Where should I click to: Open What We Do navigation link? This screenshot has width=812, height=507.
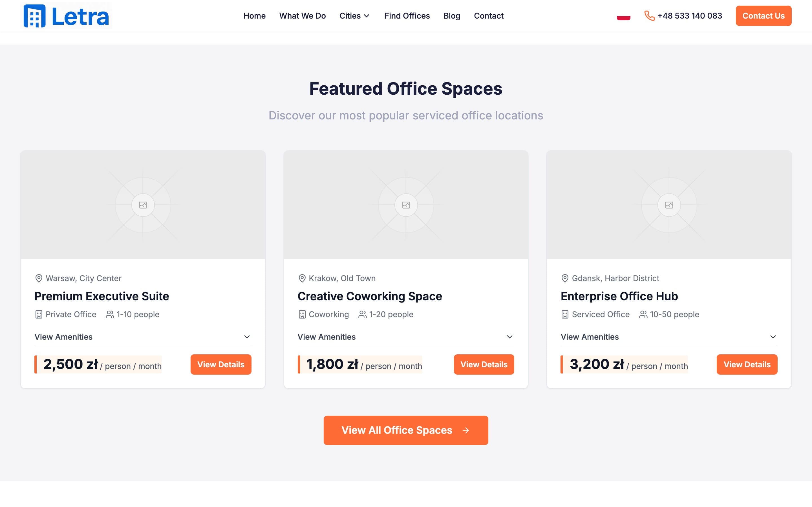coord(302,16)
